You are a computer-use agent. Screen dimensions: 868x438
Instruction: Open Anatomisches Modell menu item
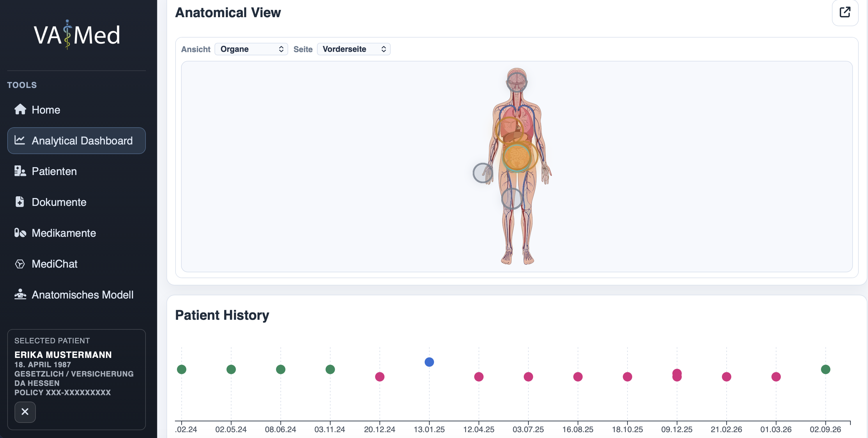[77, 295]
